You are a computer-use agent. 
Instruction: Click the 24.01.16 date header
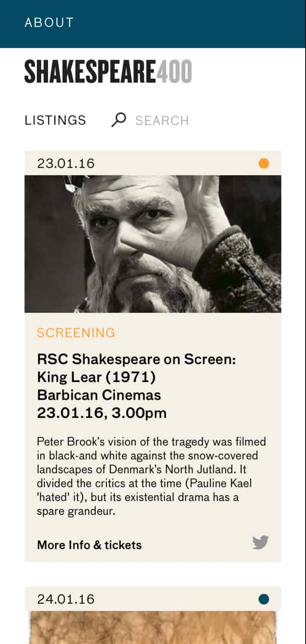click(66, 599)
